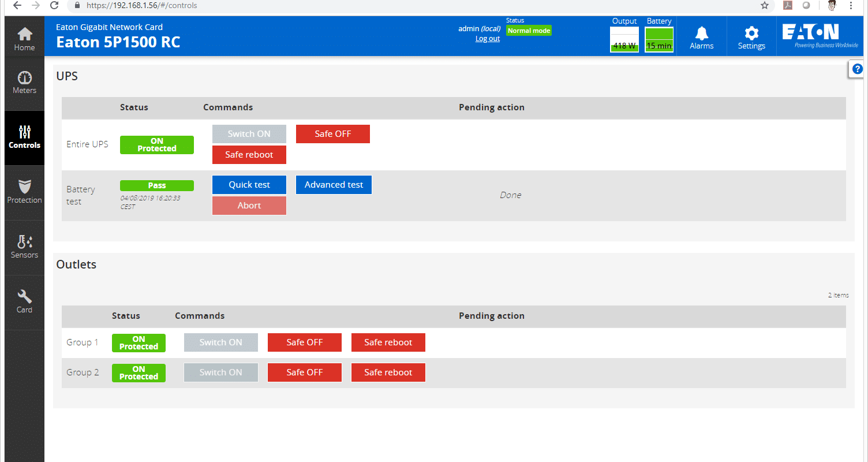Click Switch ON for Group 2
The image size is (868, 462).
(x=221, y=372)
